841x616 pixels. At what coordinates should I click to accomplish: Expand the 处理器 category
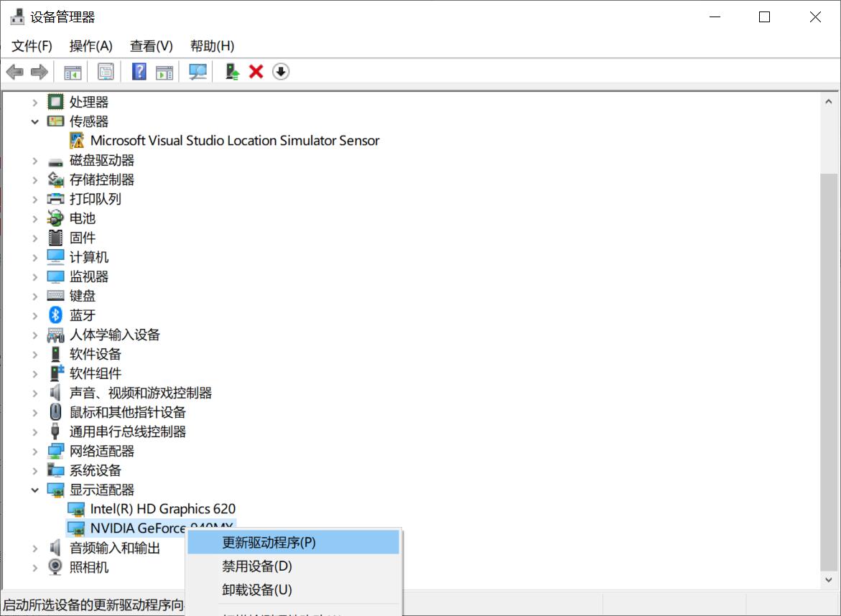tap(34, 102)
